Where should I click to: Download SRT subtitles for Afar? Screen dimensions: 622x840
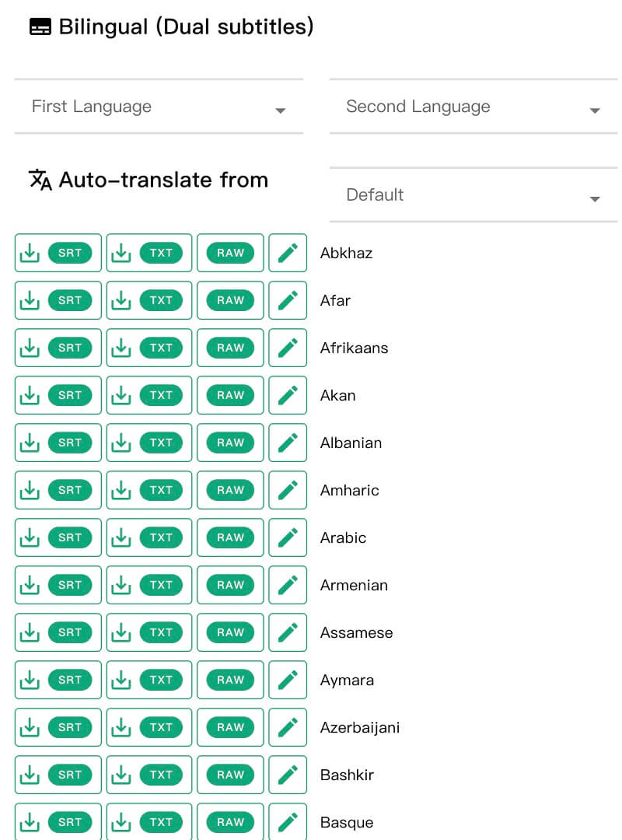pyautogui.click(x=58, y=300)
